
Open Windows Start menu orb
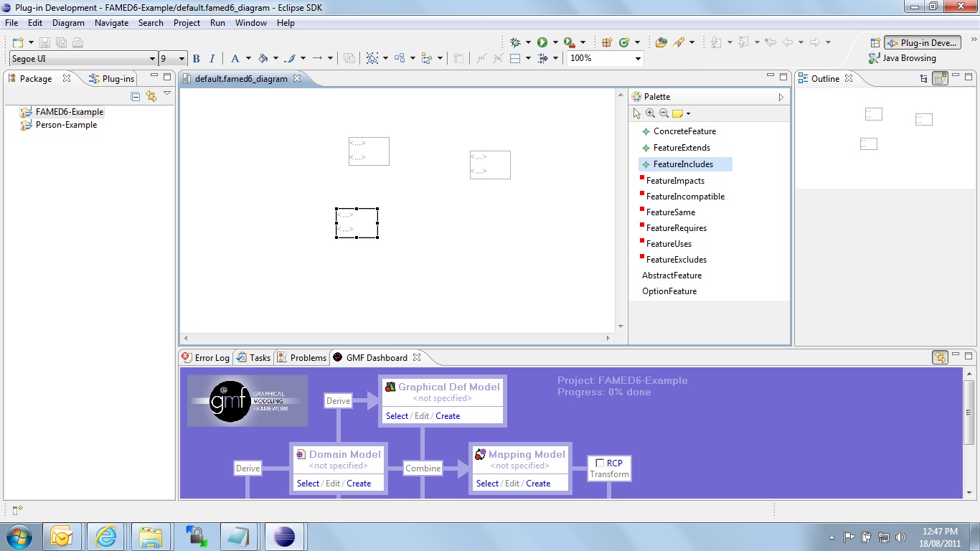click(x=18, y=537)
